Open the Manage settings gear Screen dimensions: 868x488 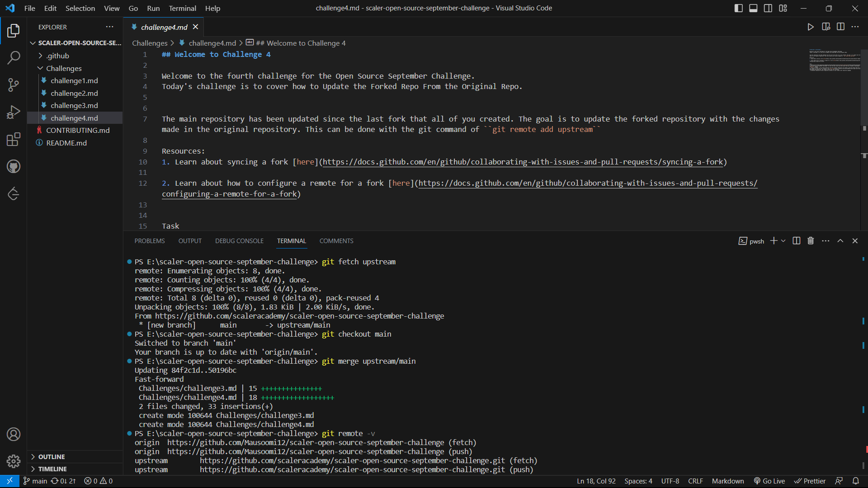tap(14, 461)
